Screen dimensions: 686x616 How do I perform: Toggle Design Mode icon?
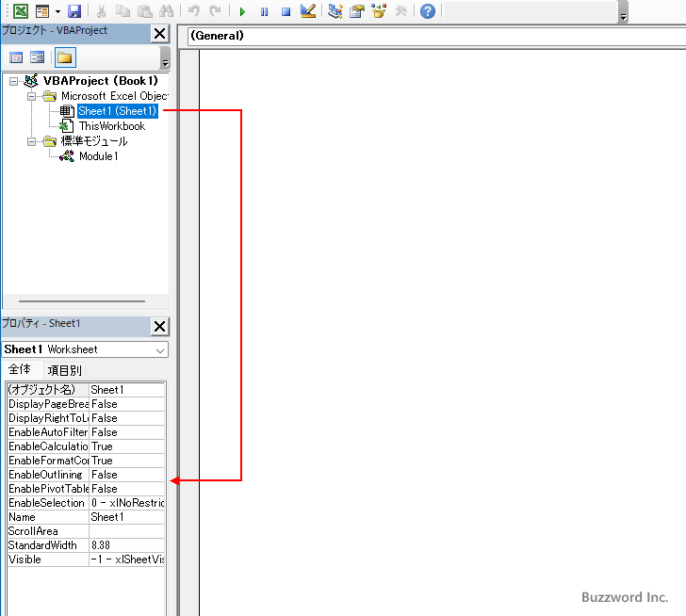pyautogui.click(x=308, y=11)
